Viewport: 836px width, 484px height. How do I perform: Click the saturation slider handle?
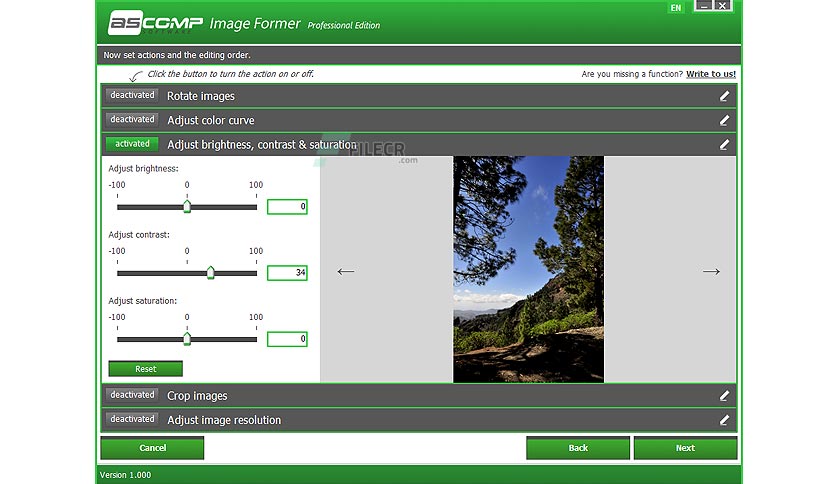[x=187, y=338]
